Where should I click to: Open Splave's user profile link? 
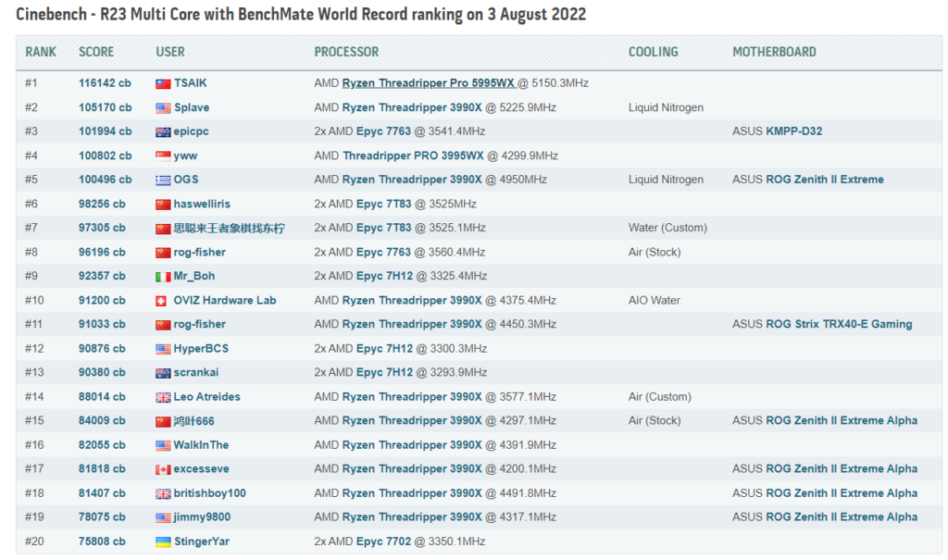tap(192, 107)
